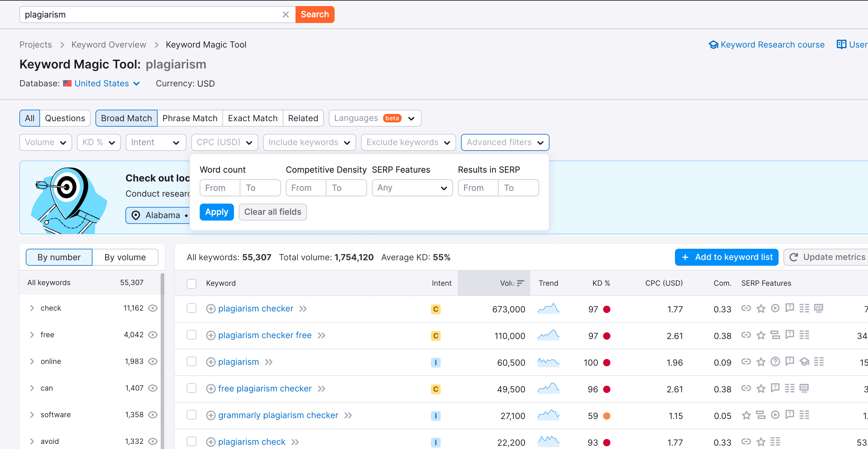Click the By volume sort toggle
The height and width of the screenshot is (449, 868).
click(x=125, y=257)
